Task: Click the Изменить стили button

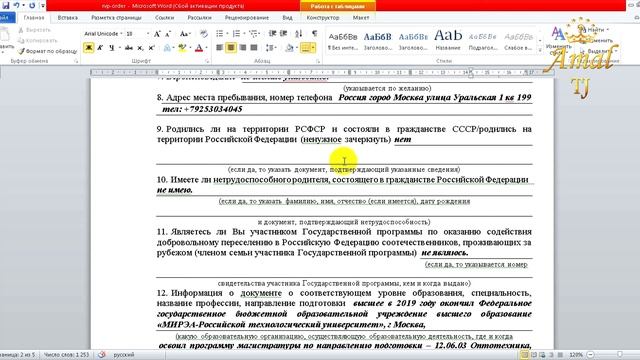Action: pyautogui.click(x=558, y=40)
